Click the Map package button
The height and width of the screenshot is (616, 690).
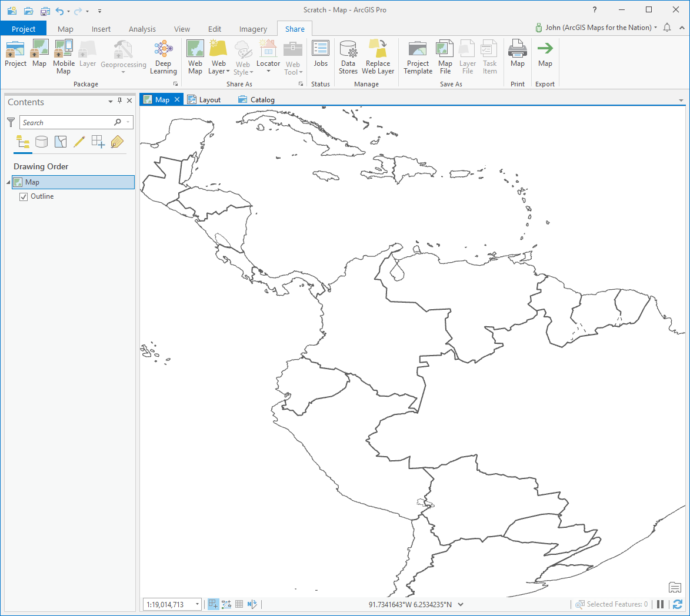[x=39, y=53]
